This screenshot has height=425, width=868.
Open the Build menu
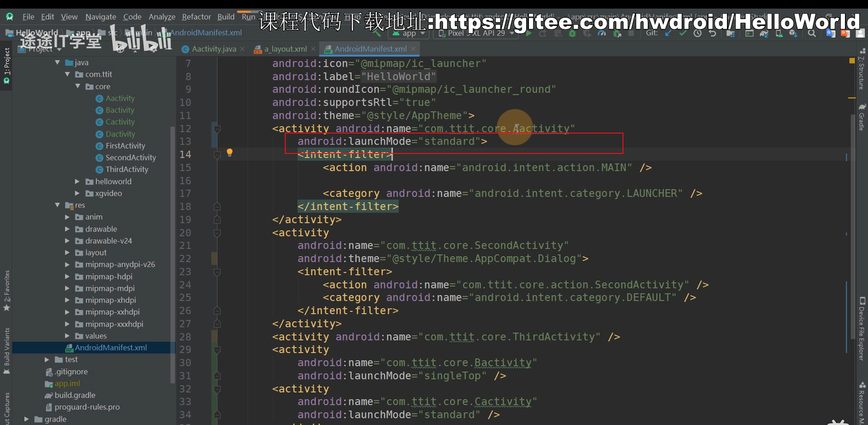[226, 16]
